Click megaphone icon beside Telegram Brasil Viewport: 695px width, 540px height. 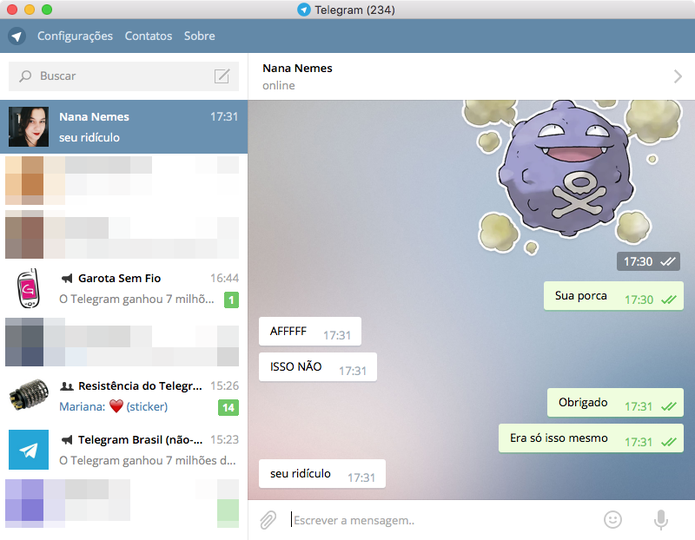click(66, 440)
